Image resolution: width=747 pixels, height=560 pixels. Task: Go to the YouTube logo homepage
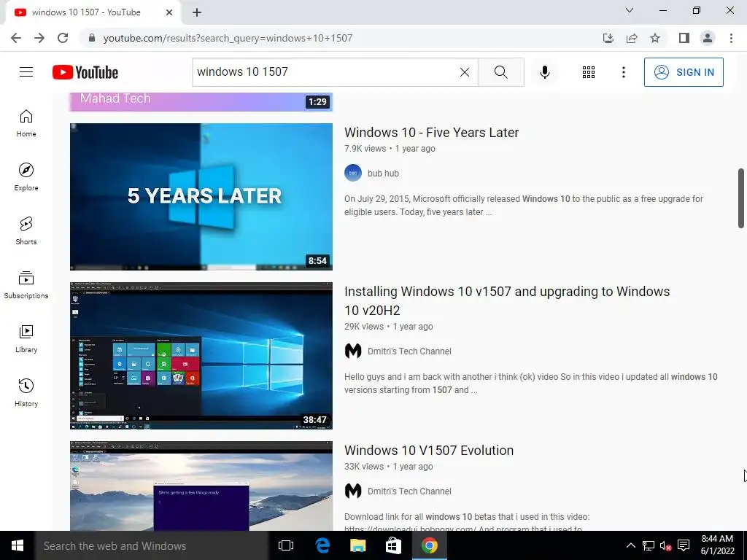pyautogui.click(x=85, y=72)
